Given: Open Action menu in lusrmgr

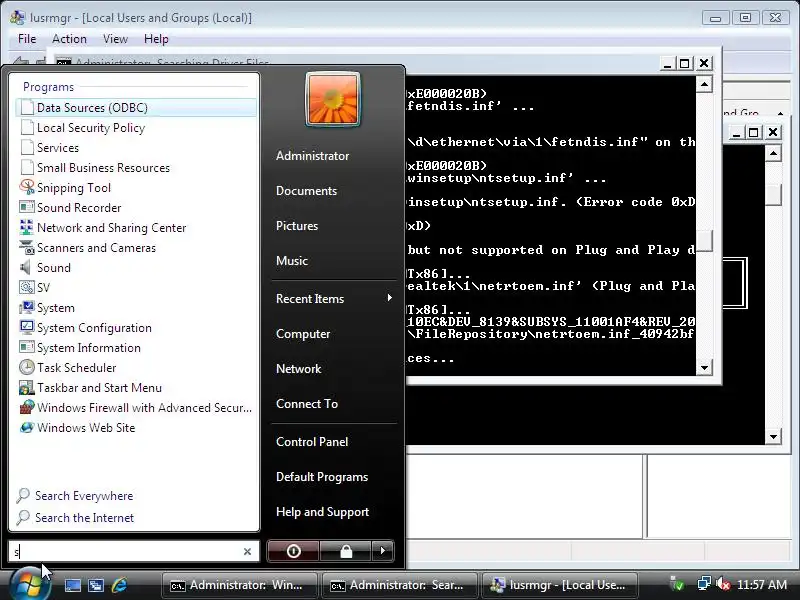Looking at the screenshot, I should pyautogui.click(x=69, y=39).
